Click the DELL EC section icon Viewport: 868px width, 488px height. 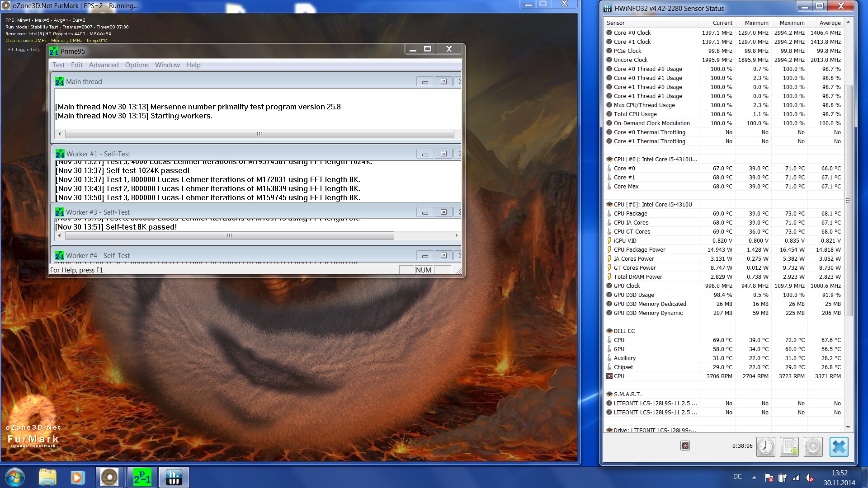pyautogui.click(x=609, y=331)
